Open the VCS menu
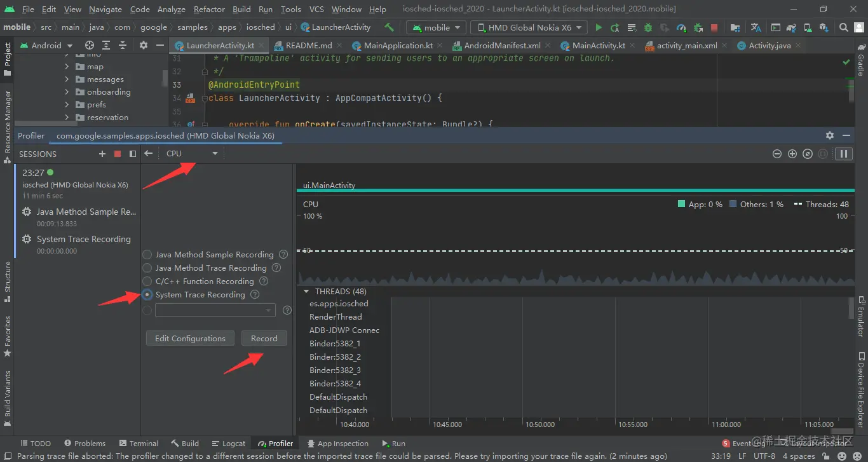This screenshot has width=868, height=462. tap(316, 9)
